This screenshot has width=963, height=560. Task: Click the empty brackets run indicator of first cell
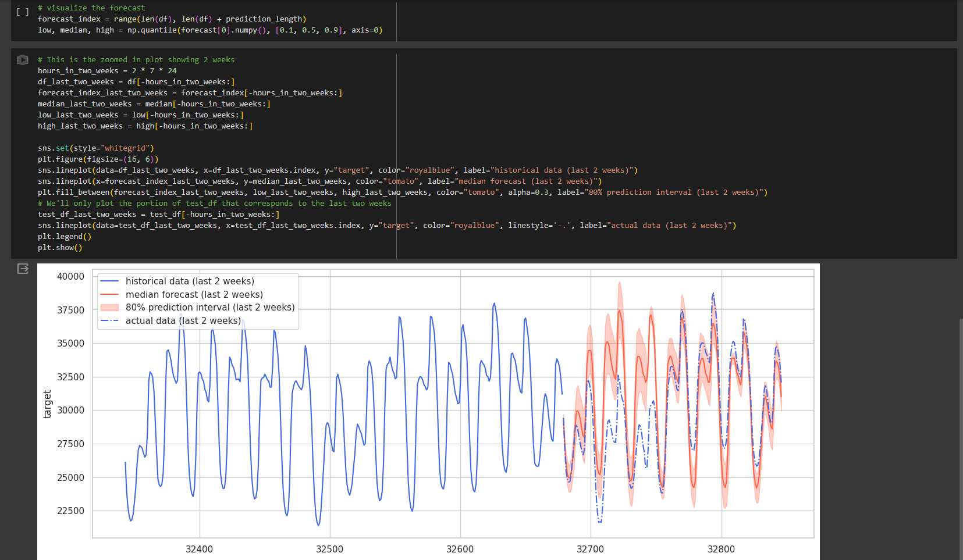pos(23,12)
